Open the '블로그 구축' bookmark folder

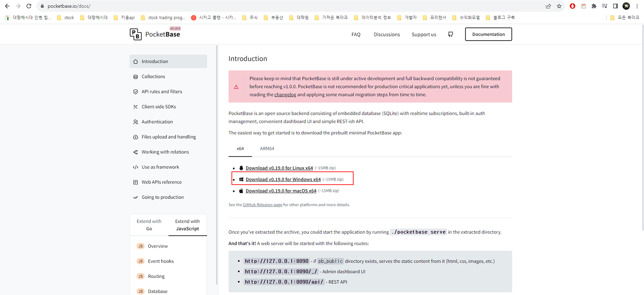click(x=500, y=18)
